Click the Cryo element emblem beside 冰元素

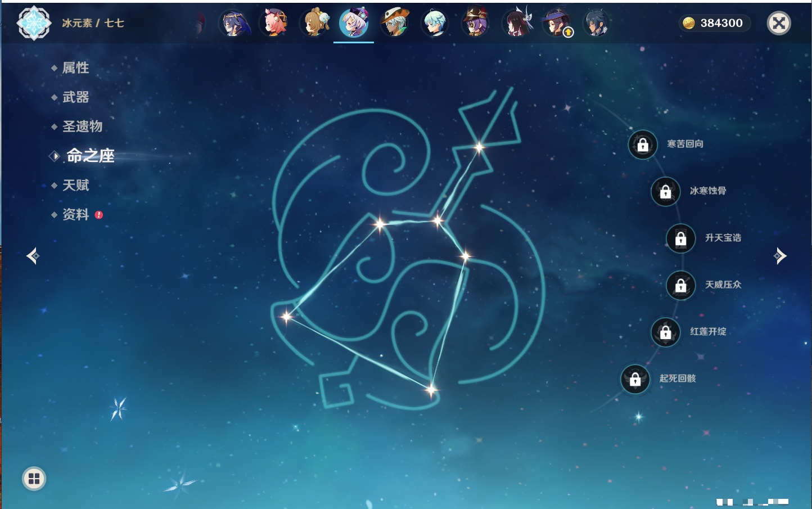coord(34,23)
